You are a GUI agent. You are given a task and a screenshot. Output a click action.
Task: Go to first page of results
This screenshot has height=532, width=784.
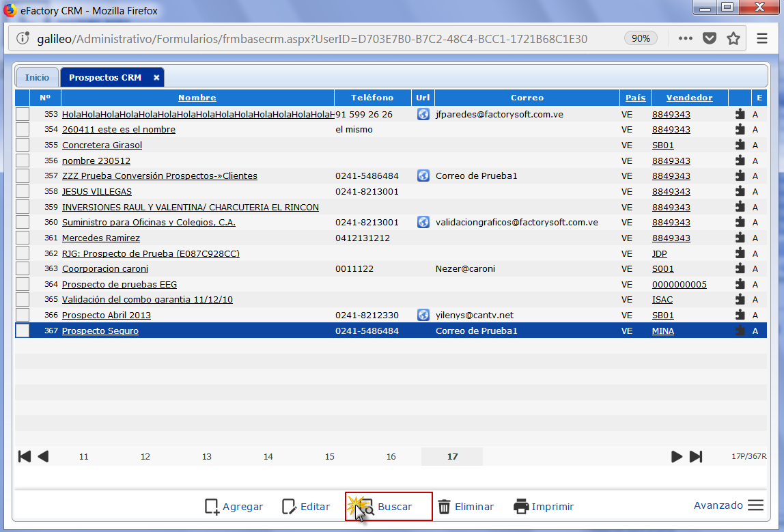tap(25, 456)
